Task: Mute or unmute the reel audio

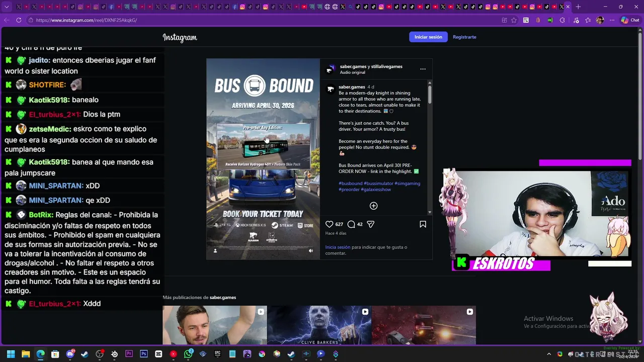Action: (x=310, y=250)
